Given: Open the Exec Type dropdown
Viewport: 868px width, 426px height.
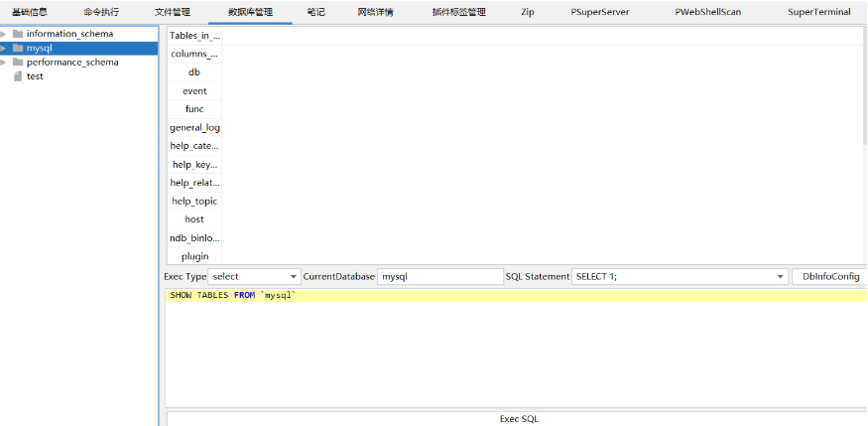Looking at the screenshot, I should [x=294, y=277].
